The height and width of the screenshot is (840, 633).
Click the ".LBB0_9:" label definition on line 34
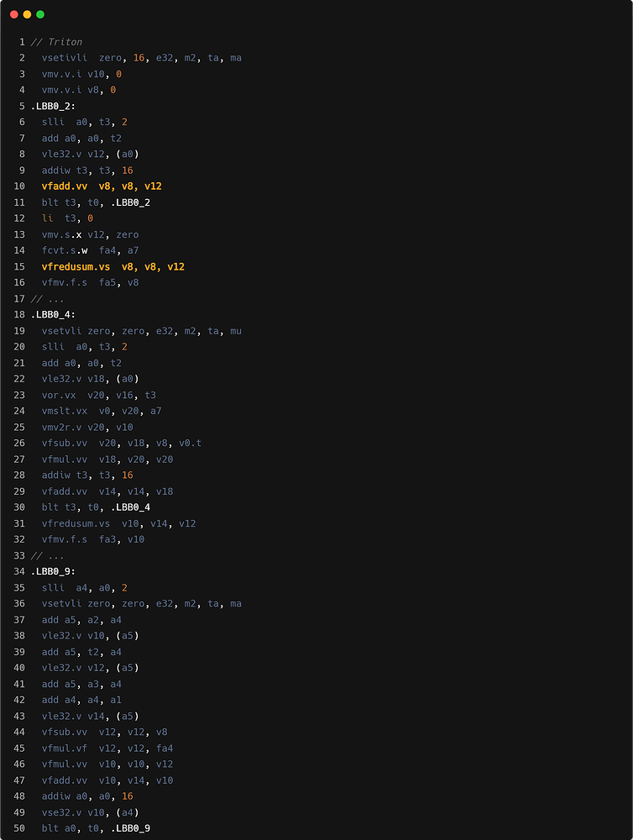pyautogui.click(x=53, y=571)
